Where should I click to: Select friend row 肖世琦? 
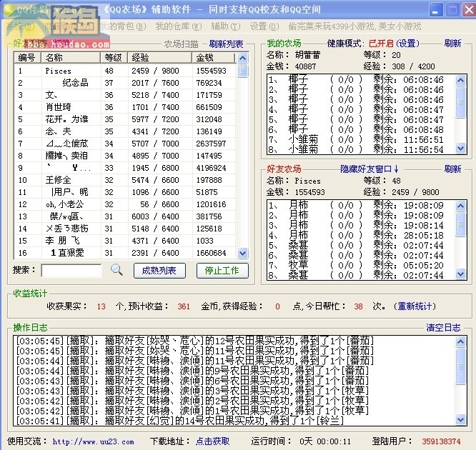tap(125, 107)
